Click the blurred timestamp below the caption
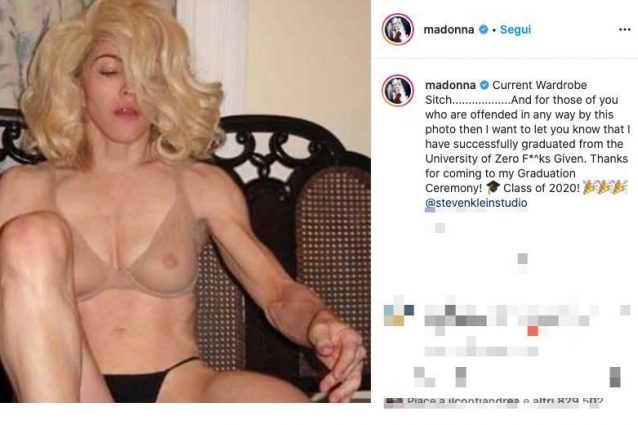 pyautogui.click(x=435, y=228)
